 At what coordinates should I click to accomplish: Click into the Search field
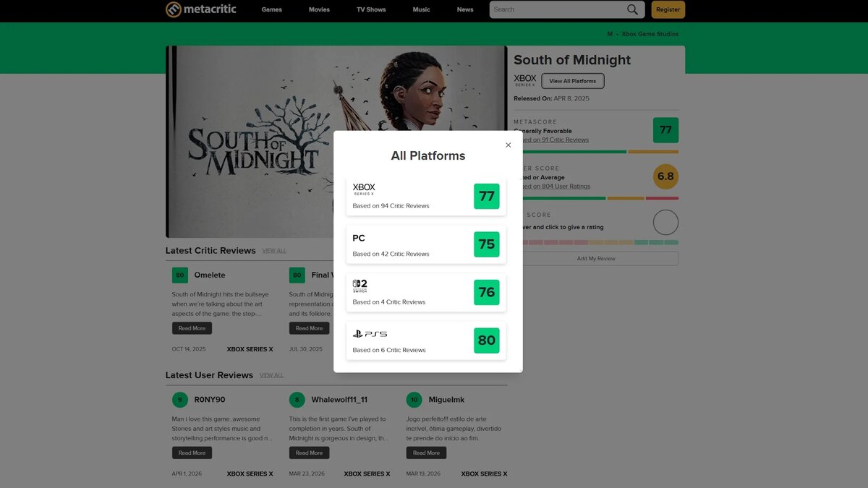[557, 9]
